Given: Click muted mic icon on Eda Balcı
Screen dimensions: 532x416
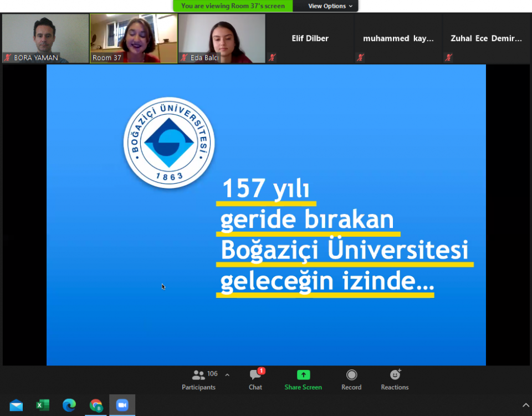Looking at the screenshot, I should (184, 57).
